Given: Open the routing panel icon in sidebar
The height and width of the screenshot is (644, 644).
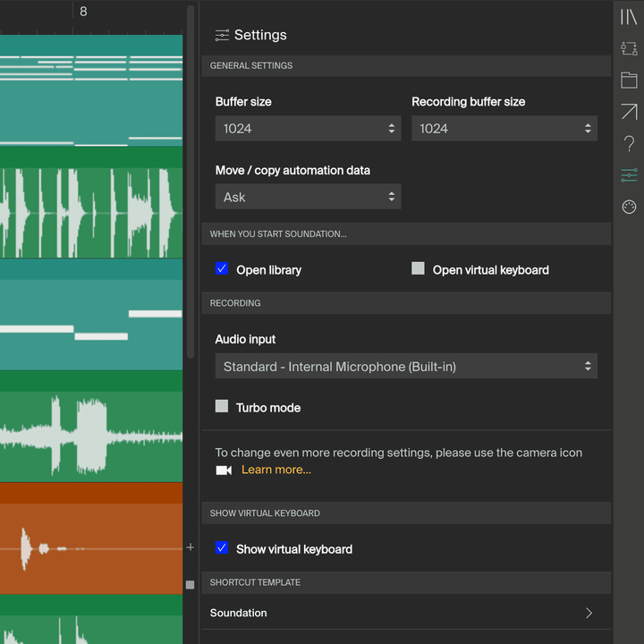Looking at the screenshot, I should point(629,48).
